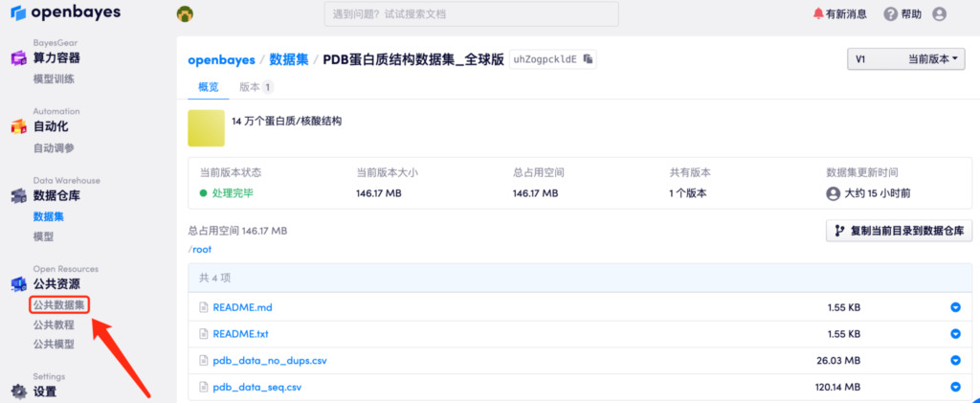The image size is (980, 403).
Task: Open 公共数据集 in sidebar
Action: click(58, 305)
